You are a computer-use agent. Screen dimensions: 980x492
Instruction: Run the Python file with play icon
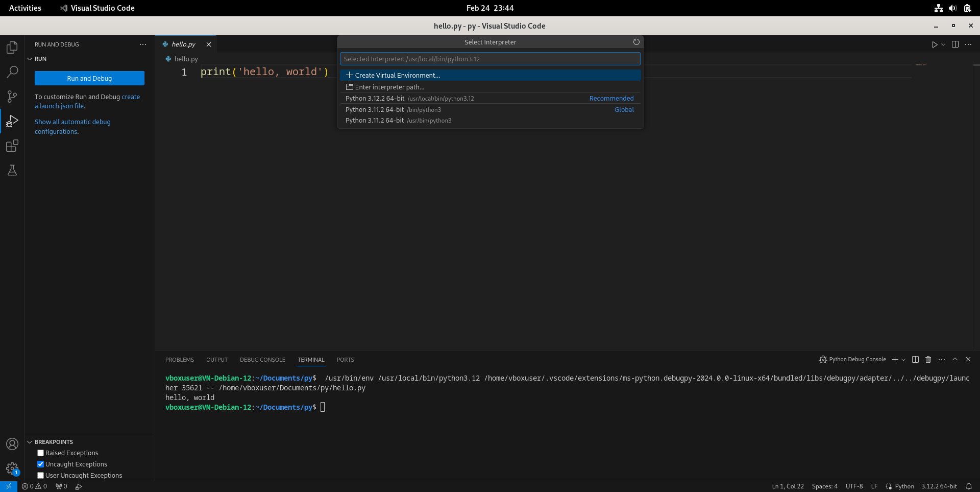click(x=934, y=44)
